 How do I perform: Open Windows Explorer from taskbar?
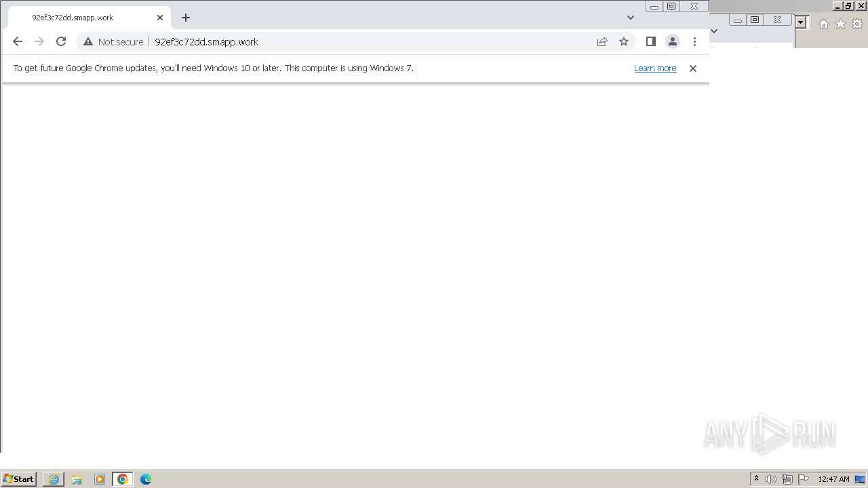tap(77, 479)
